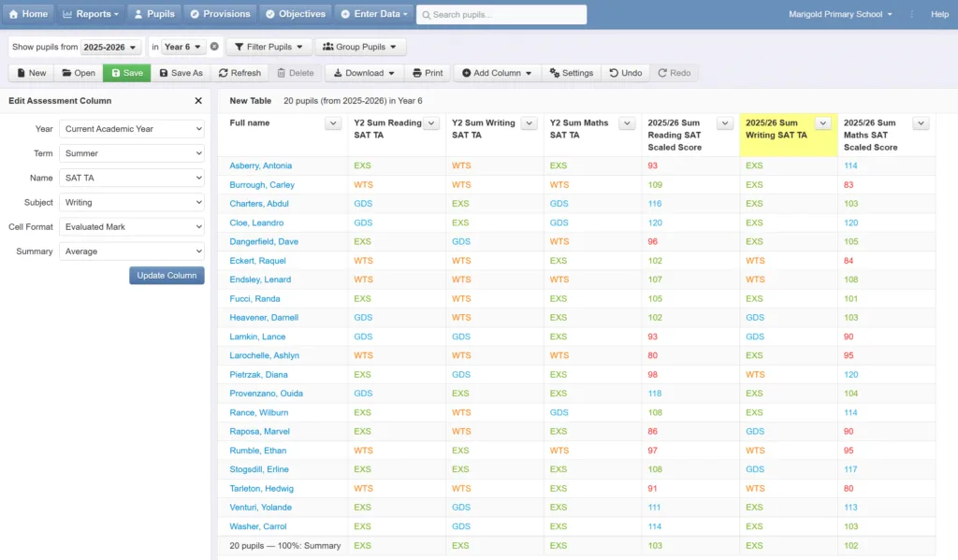958x560 pixels.
Task: Click the Refresh table button
Action: click(240, 73)
